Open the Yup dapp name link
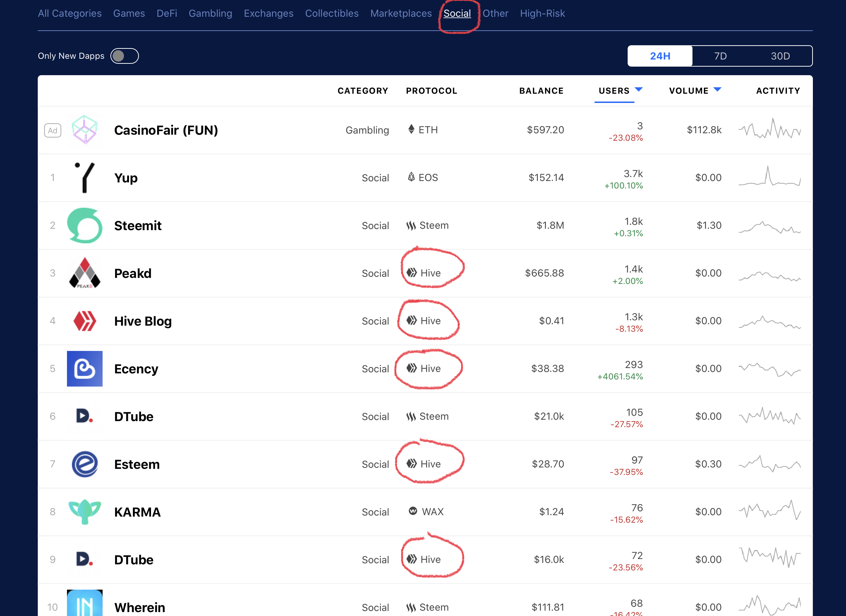 click(x=126, y=178)
